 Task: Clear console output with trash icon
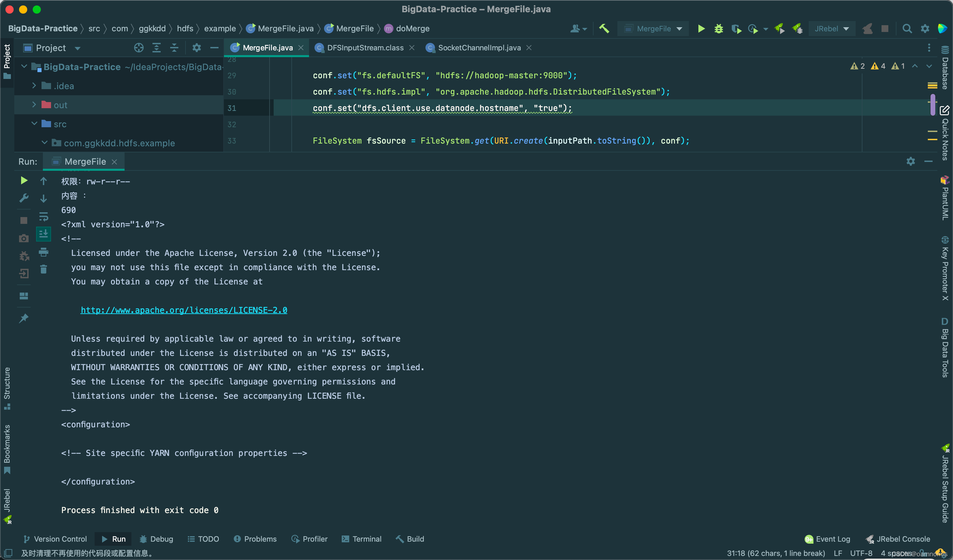tap(44, 269)
